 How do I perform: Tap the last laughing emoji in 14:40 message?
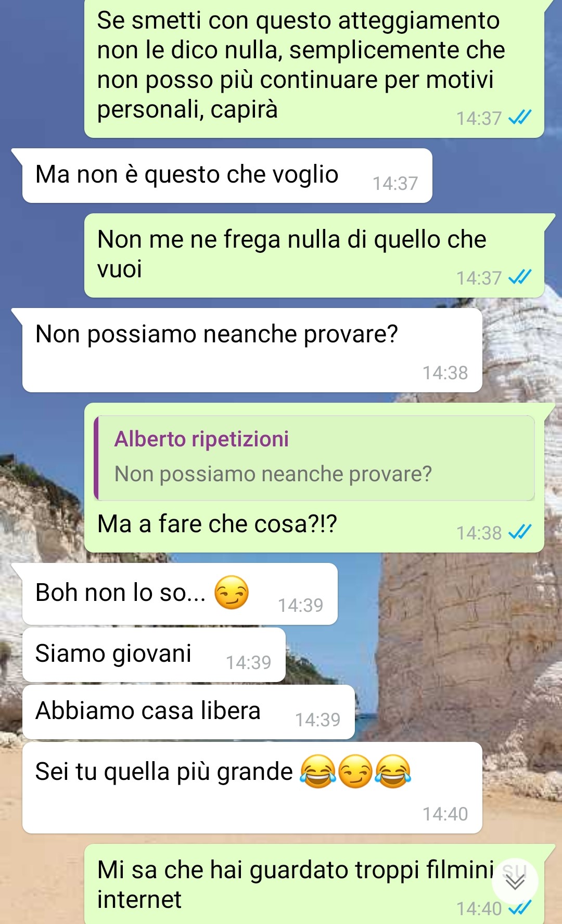pos(393,771)
